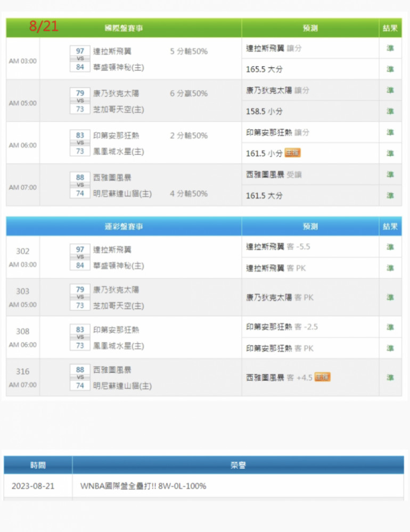This screenshot has width=410, height=532.
Task: Click the 6 分贏50% note
Action: pos(189,93)
